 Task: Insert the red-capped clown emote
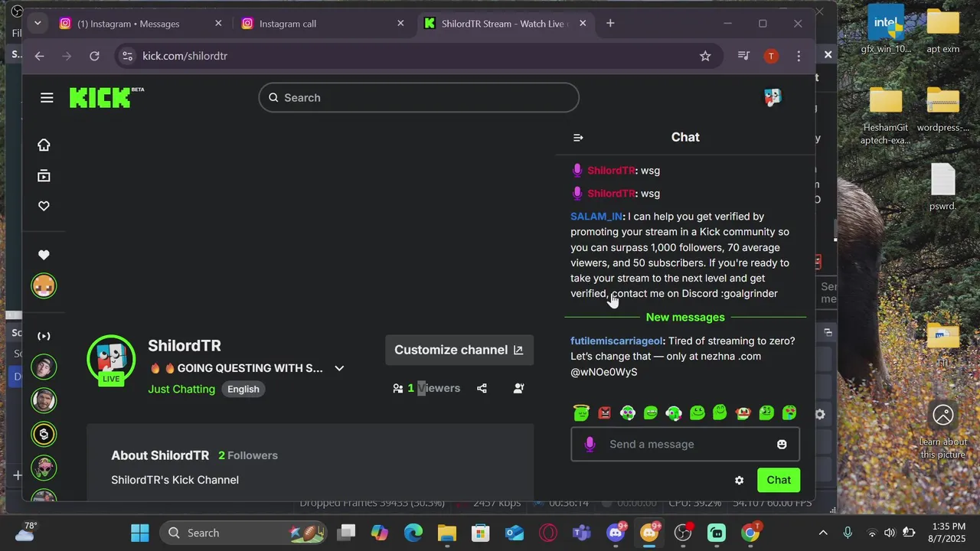click(743, 413)
